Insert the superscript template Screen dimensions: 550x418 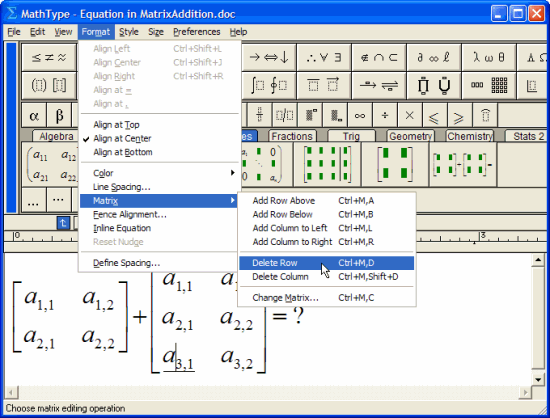click(311, 115)
